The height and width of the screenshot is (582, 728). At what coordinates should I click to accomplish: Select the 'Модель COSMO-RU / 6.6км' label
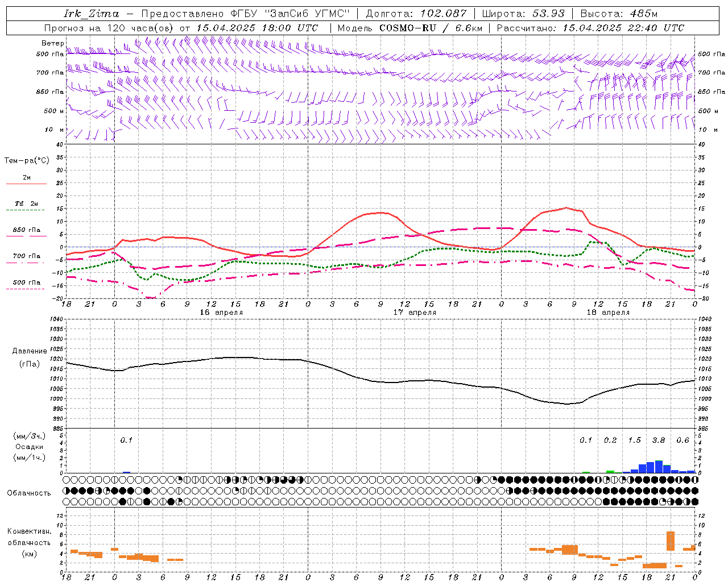409,28
